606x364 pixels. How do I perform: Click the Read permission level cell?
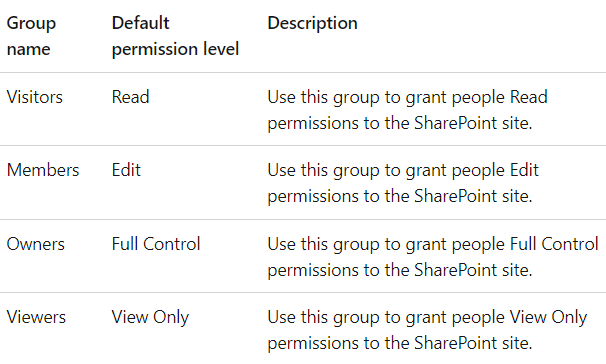pos(130,97)
